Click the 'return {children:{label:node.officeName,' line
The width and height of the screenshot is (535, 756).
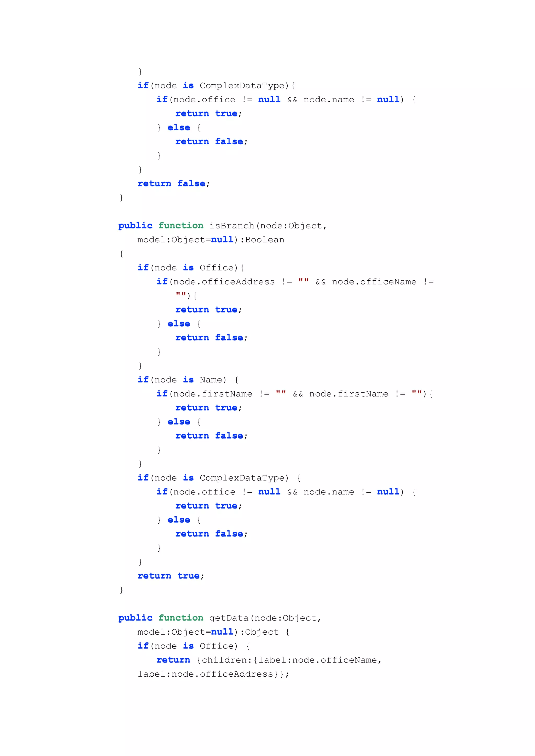269,660
